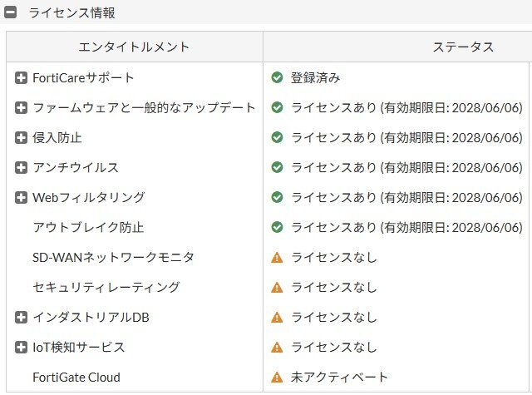Viewport: 532px width, 395px height.
Task: Click the warning icon for セキュリティレーティング
Action: 278,287
